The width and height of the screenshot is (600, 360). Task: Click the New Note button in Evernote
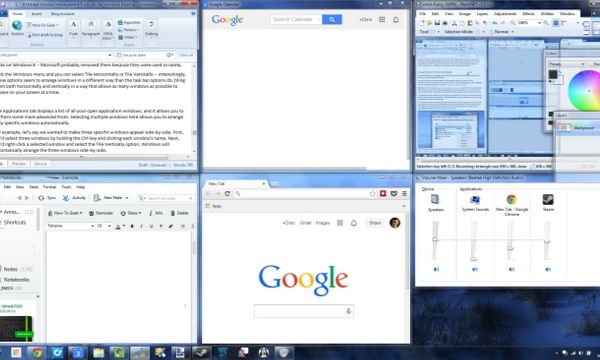coord(108,198)
